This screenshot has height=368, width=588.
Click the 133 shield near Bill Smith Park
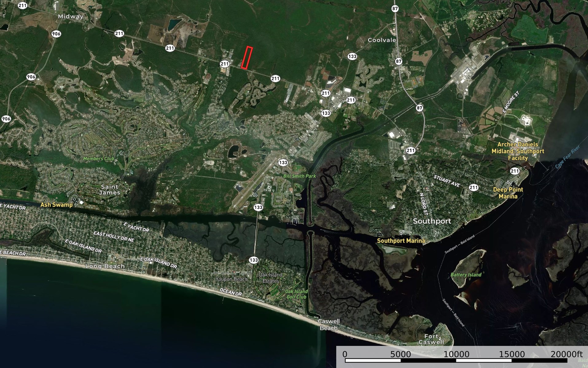coord(283,163)
